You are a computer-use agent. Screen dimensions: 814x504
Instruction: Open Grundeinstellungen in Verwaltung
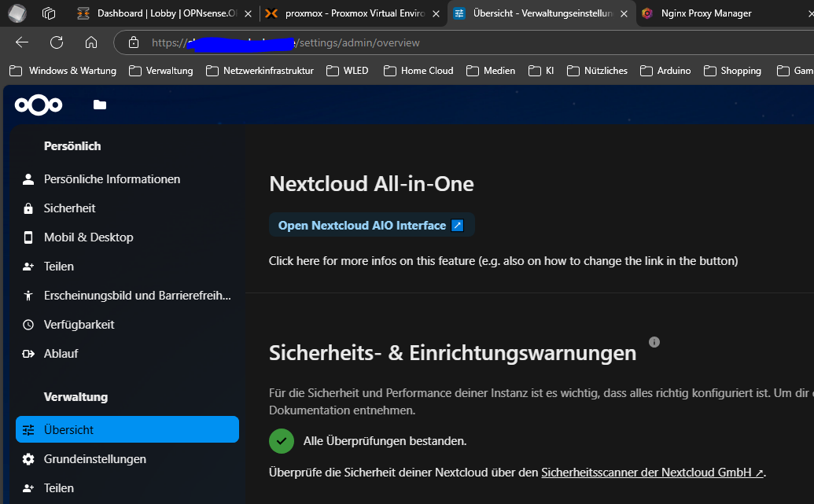pos(127,459)
